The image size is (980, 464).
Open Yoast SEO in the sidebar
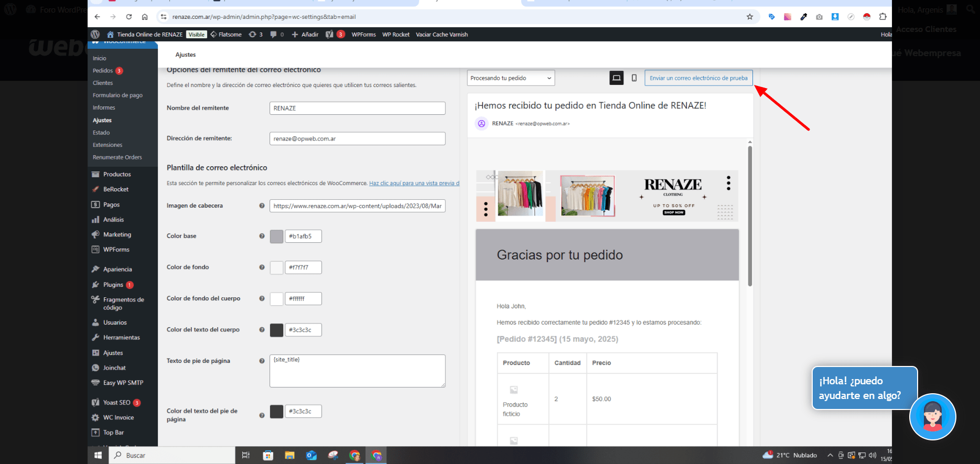click(116, 403)
